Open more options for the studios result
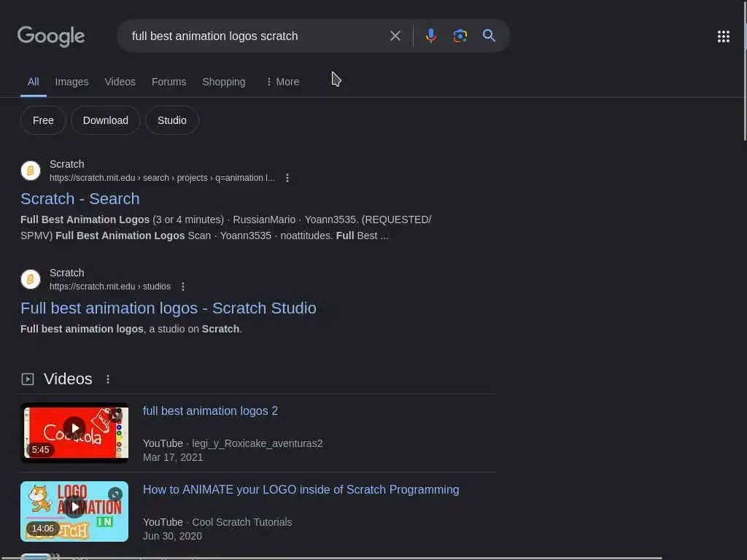Viewport: 747px width, 560px height. coord(183,286)
